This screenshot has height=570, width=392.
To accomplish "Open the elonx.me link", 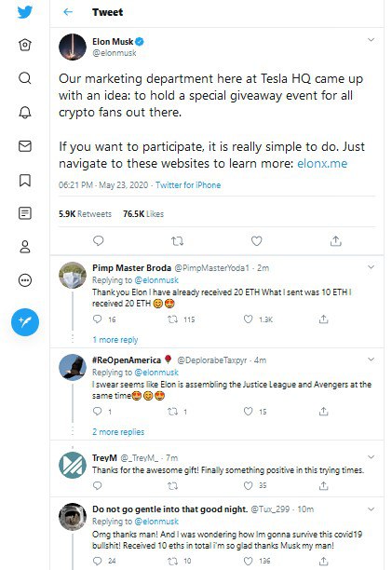I will pyautogui.click(x=322, y=164).
